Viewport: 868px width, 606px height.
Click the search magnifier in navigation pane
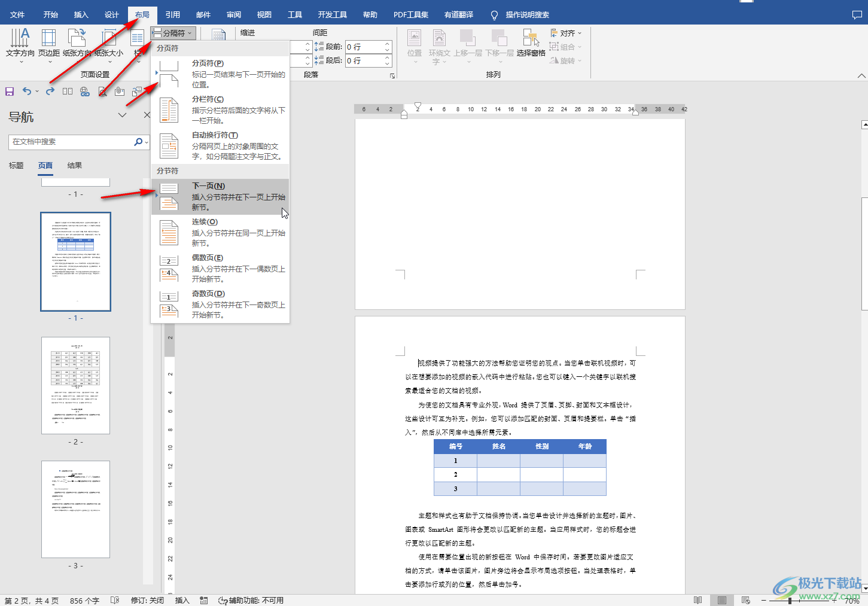138,142
